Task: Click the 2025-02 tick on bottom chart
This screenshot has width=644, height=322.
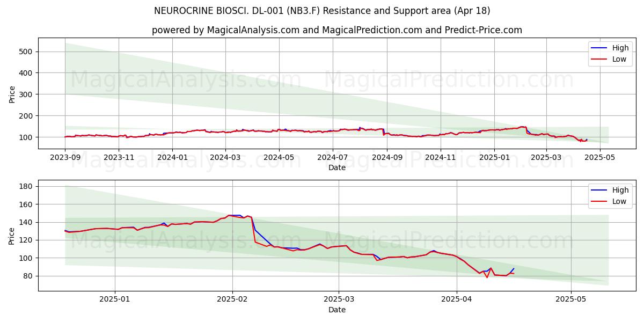Action: [x=232, y=299]
